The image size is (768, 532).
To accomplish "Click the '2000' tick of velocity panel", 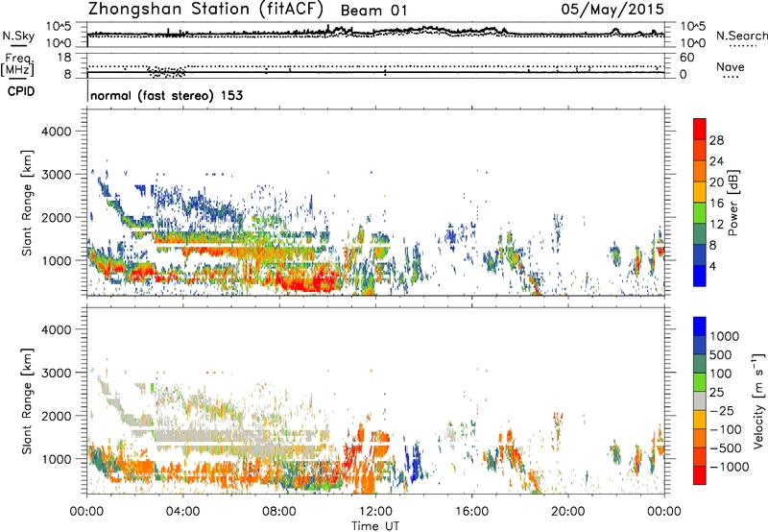I will pyautogui.click(x=56, y=416).
